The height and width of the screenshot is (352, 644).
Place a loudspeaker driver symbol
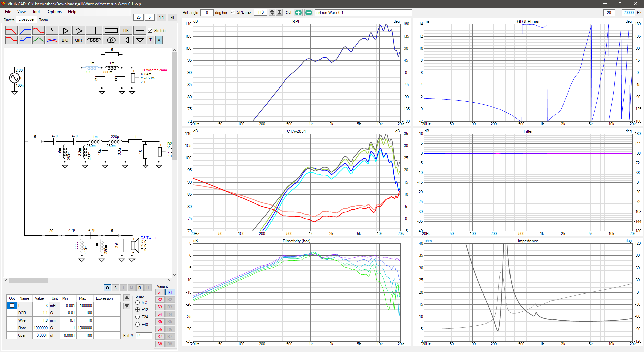pos(126,40)
